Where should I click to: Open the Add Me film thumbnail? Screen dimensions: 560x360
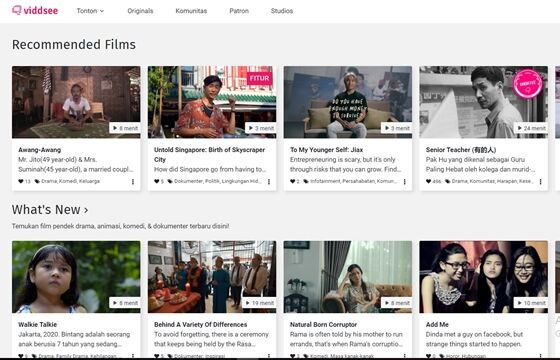pos(484,277)
